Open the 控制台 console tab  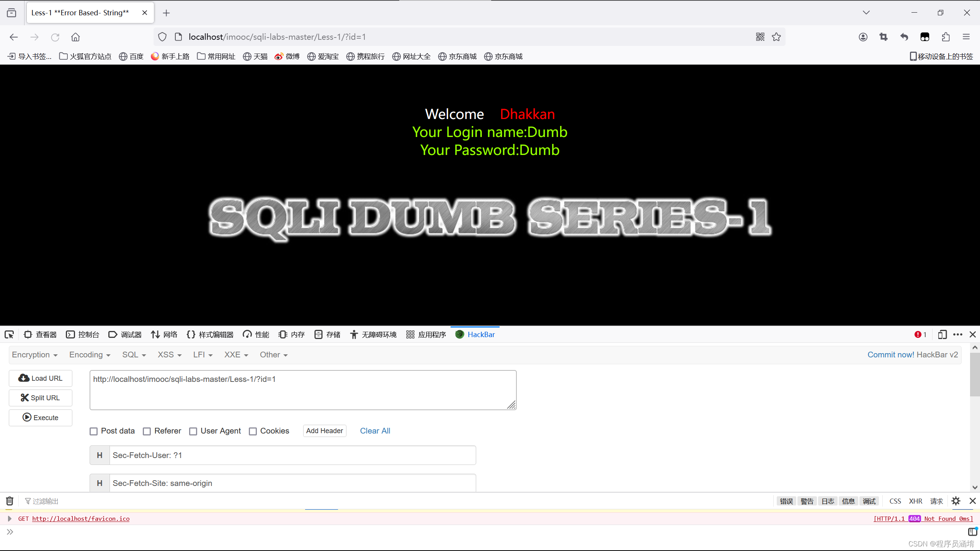coord(83,335)
